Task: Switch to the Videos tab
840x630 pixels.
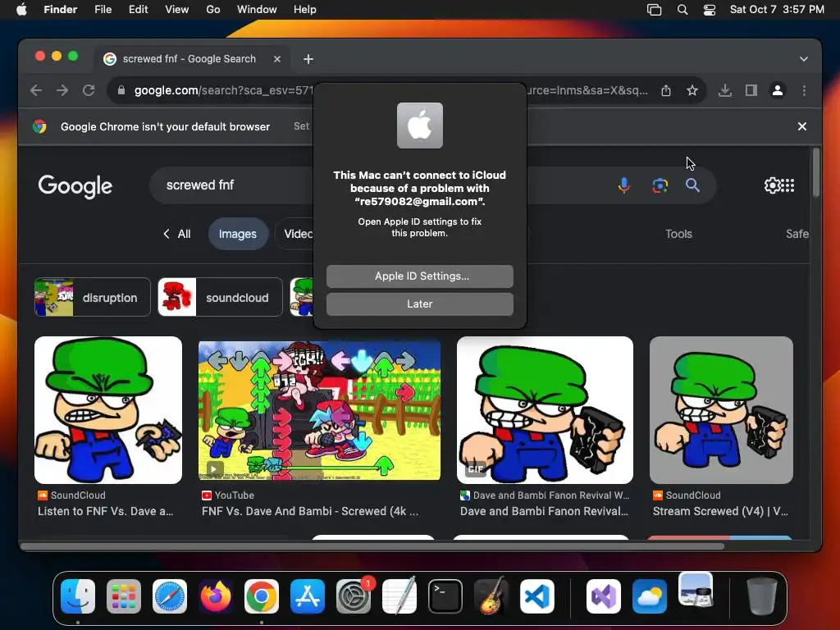Action: point(297,234)
